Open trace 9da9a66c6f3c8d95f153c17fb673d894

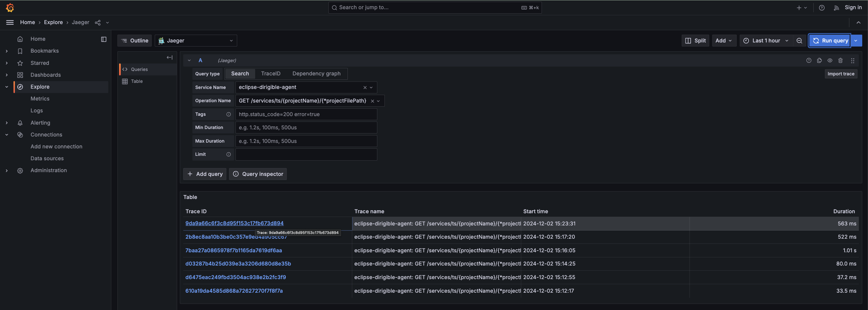tap(234, 223)
